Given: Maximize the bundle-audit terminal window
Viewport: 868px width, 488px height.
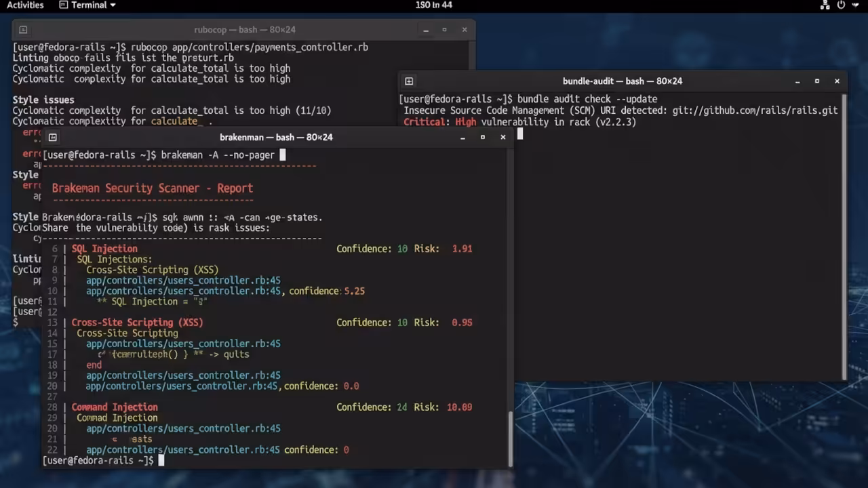Looking at the screenshot, I should tap(817, 81).
